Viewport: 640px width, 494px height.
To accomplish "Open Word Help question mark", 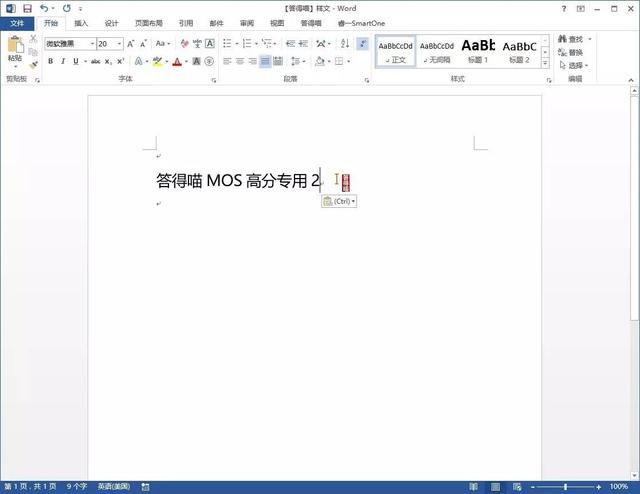I will tap(564, 9).
